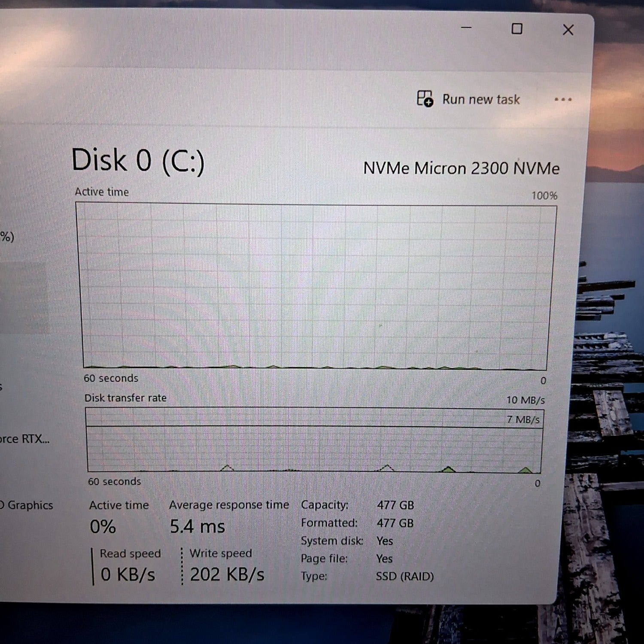Select the GeForce RTX GPU entry in sidebar
The height and width of the screenshot is (644, 644).
[24, 439]
